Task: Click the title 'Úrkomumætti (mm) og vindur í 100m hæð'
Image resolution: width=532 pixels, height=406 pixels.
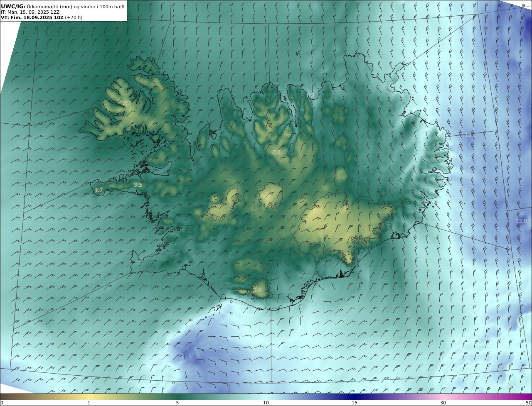Action: pos(76,7)
